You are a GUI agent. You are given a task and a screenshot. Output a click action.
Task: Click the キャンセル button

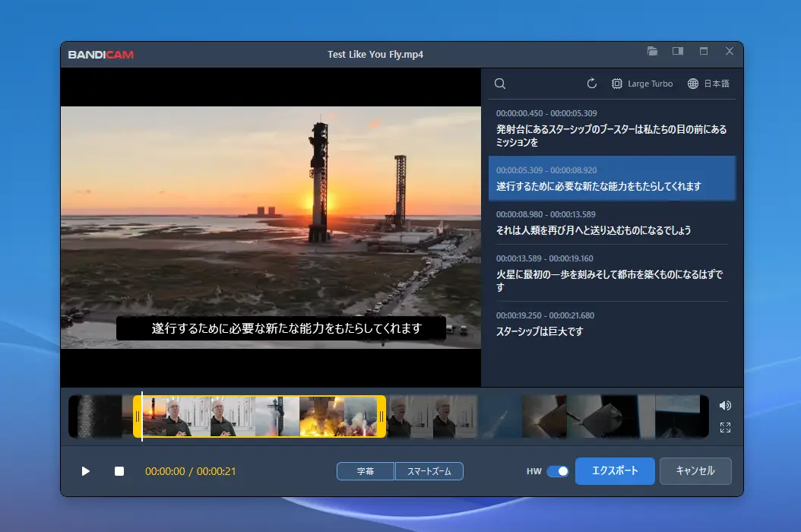click(x=695, y=470)
